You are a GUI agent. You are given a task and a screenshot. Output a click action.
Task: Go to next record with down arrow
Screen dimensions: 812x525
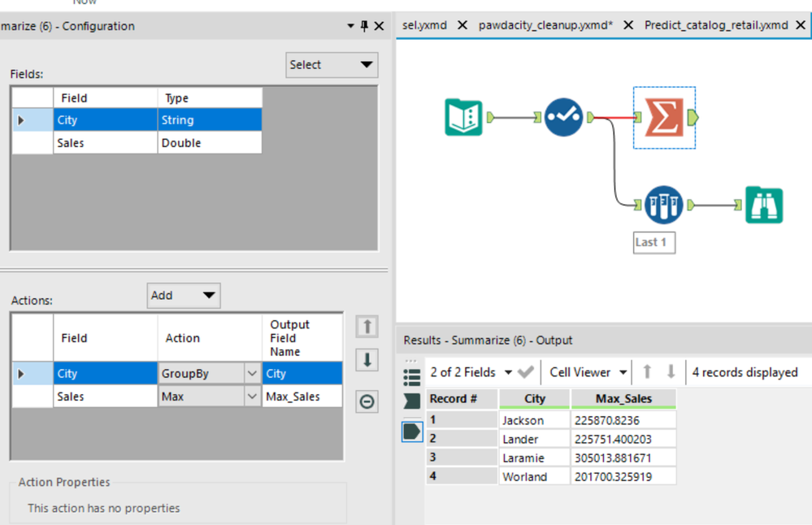coord(671,371)
